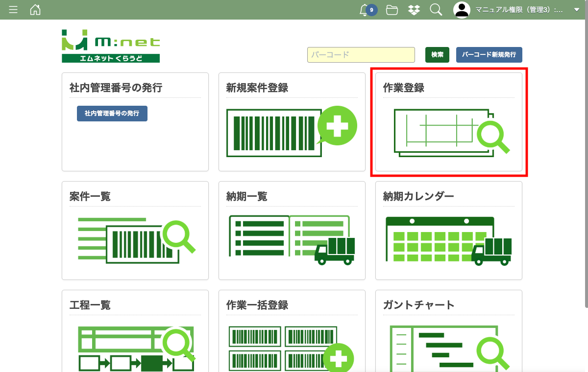Open the 納期一覧 delivery truck tile

click(x=292, y=240)
